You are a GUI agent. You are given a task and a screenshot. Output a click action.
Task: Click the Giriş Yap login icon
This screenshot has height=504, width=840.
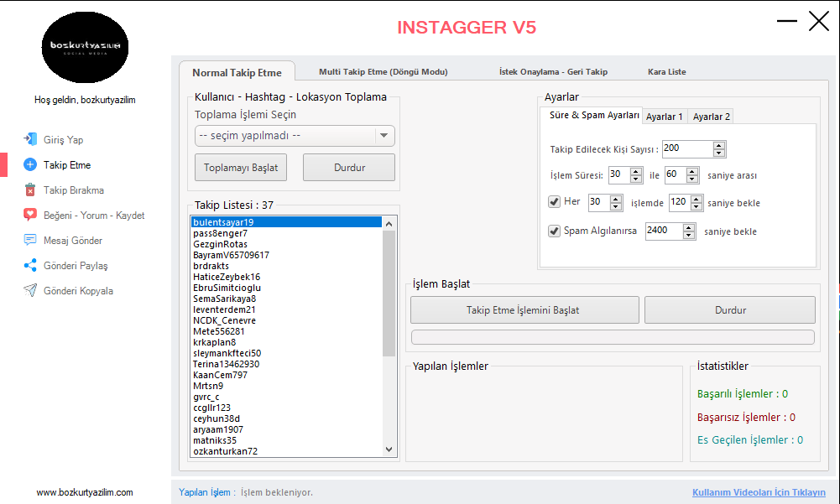30,139
